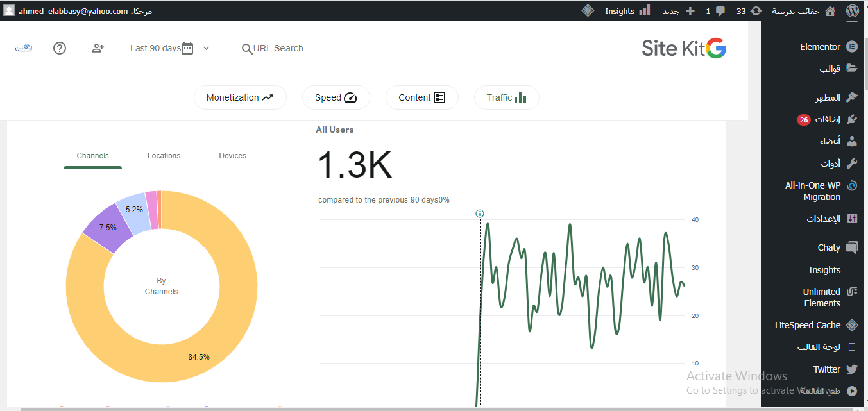Image resolution: width=868 pixels, height=411 pixels.
Task: Open the Site Kit user account avatar
Action: click(24, 48)
